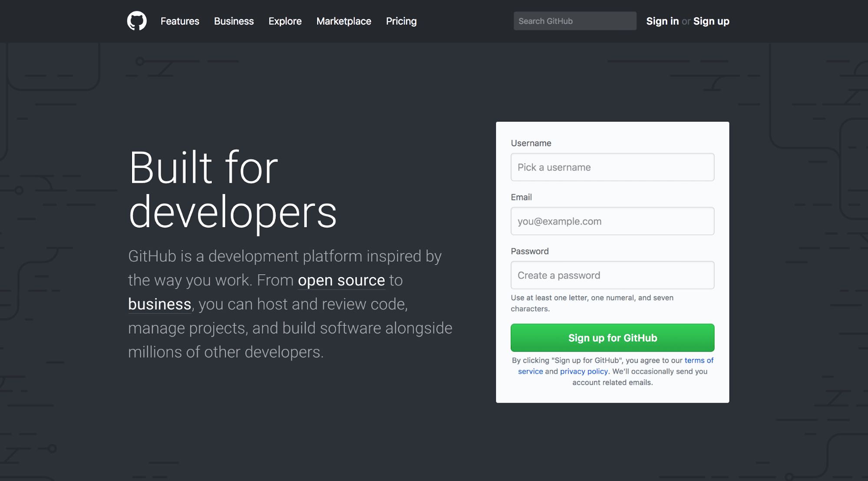The image size is (868, 481).
Task: Focus the Search GitHub box
Action: (x=574, y=21)
